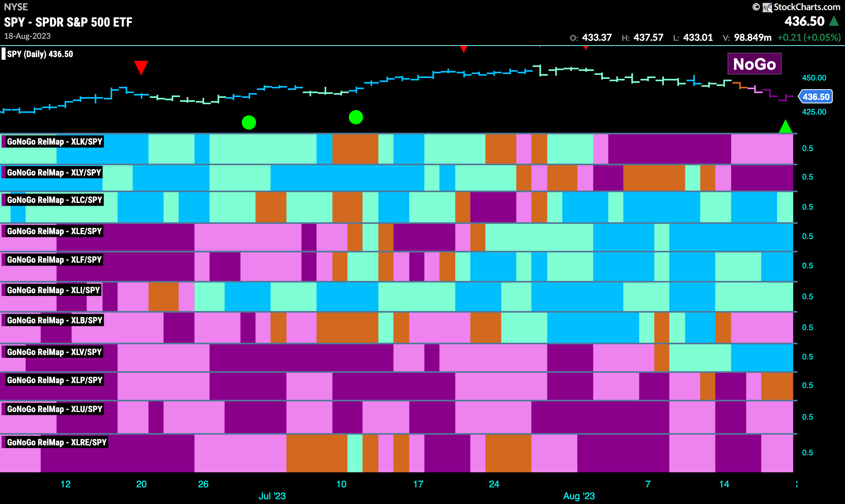Image resolution: width=845 pixels, height=504 pixels.
Task: Click the 18-Aug-2023 date text
Action: [x=27, y=36]
